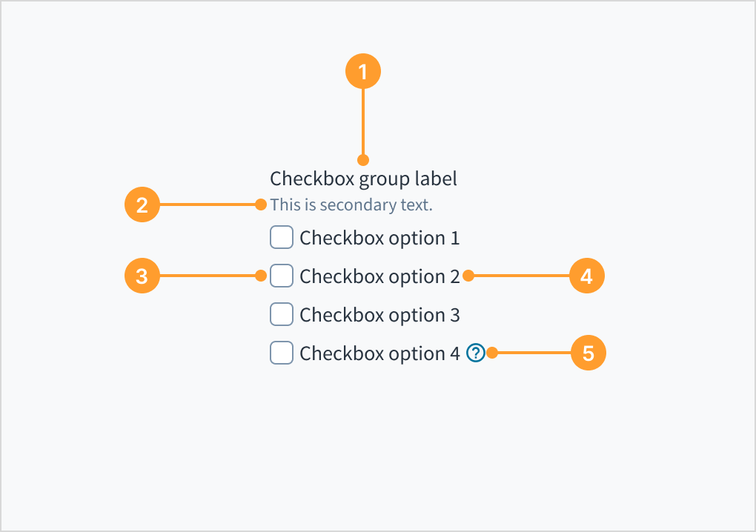This screenshot has width=756, height=532.
Task: Select the Checkbox option 1 label text
Action: 379,237
